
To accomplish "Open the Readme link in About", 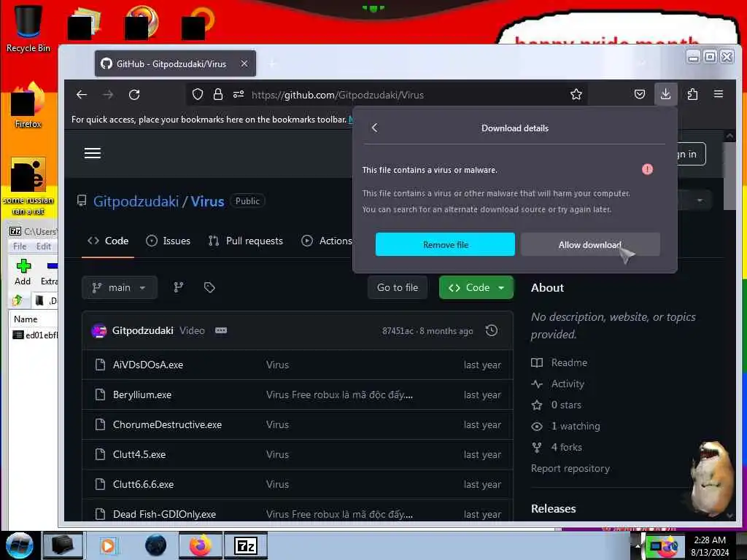I will tap(569, 362).
